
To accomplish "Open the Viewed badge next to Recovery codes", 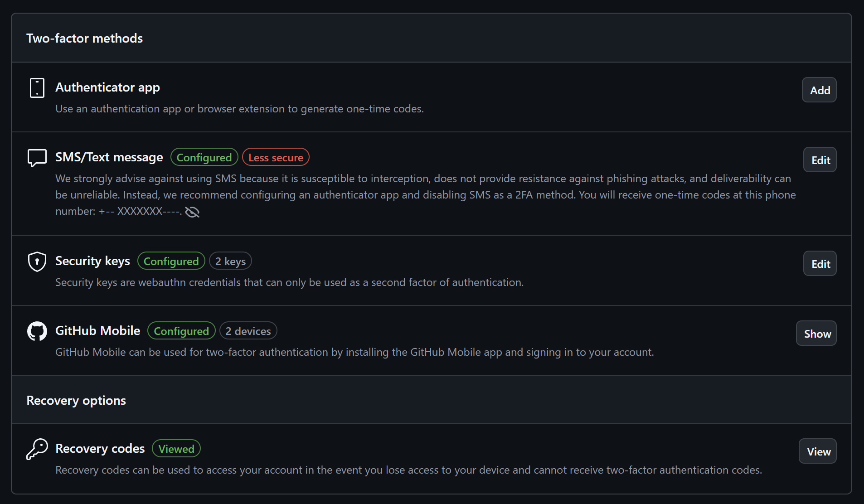I will pyautogui.click(x=176, y=448).
